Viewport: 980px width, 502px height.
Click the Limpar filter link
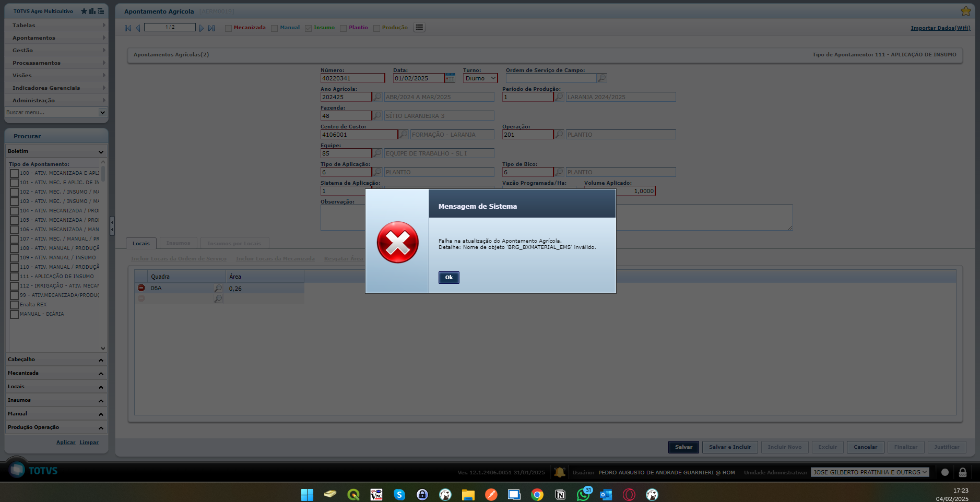pos(89,443)
